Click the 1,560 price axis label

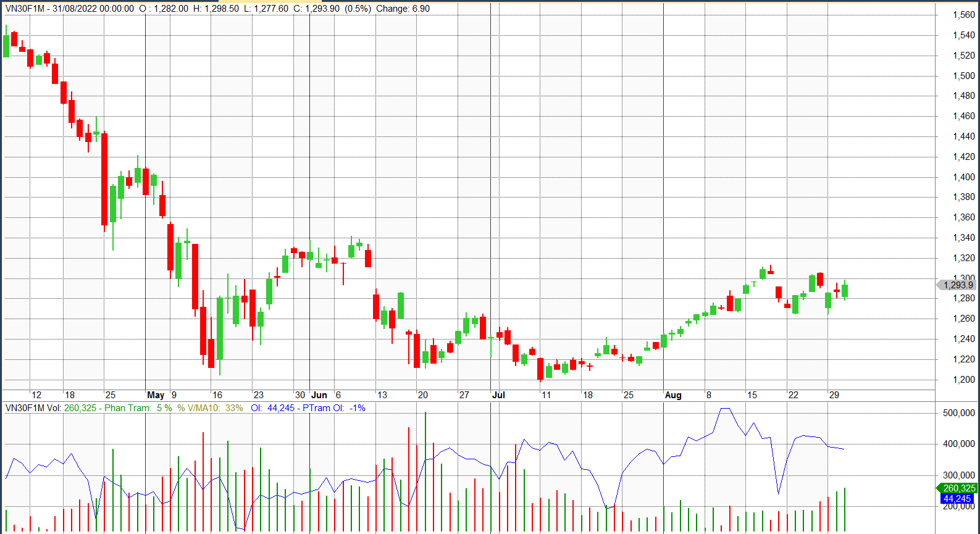tap(964, 15)
